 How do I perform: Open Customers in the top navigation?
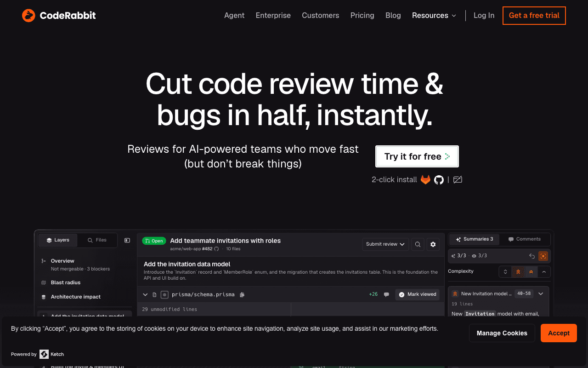[321, 16]
